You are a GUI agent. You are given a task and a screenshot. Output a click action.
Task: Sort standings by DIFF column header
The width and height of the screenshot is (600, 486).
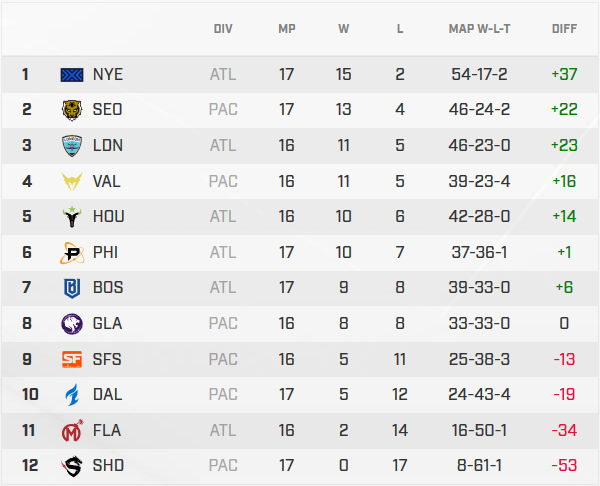coord(564,29)
